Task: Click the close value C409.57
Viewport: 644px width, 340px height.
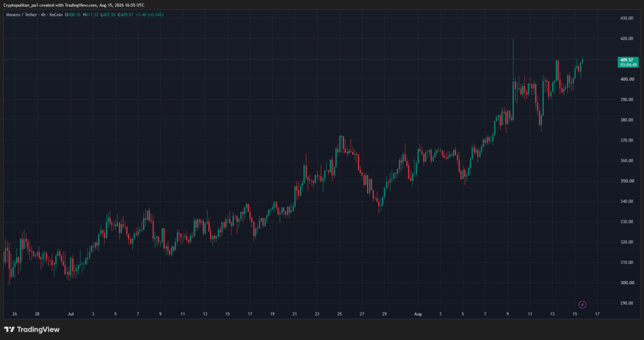Action: click(x=126, y=15)
